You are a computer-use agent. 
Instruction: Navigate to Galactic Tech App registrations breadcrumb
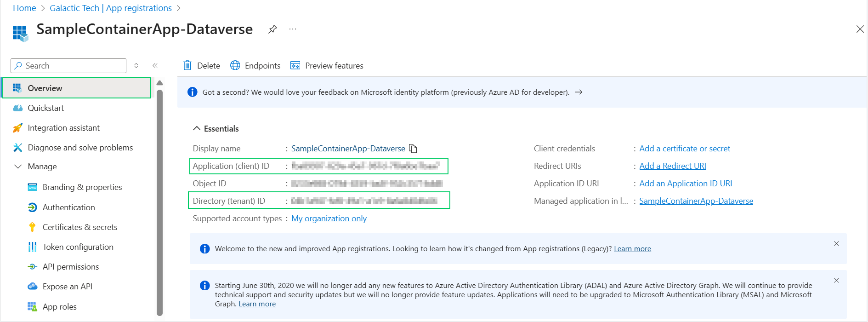(110, 8)
